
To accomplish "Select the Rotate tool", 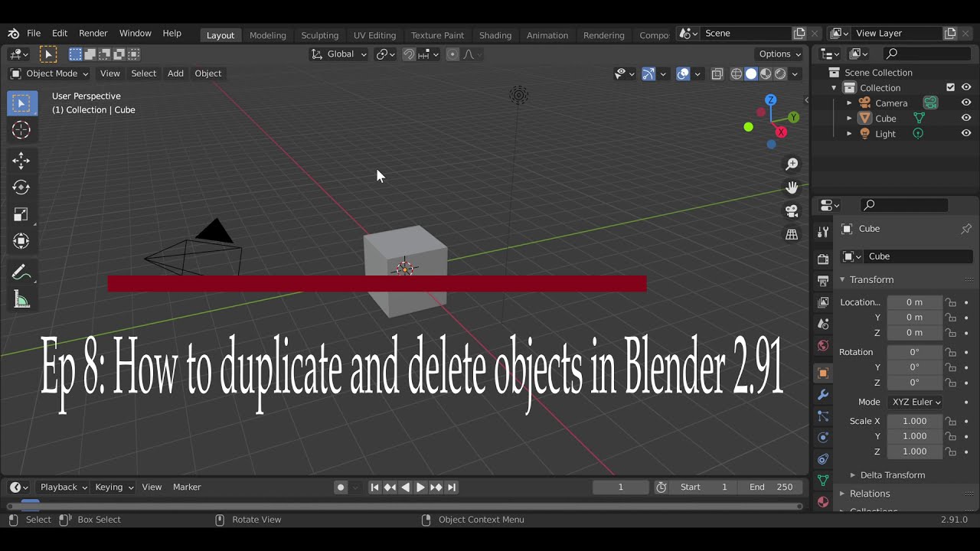I will [x=21, y=187].
